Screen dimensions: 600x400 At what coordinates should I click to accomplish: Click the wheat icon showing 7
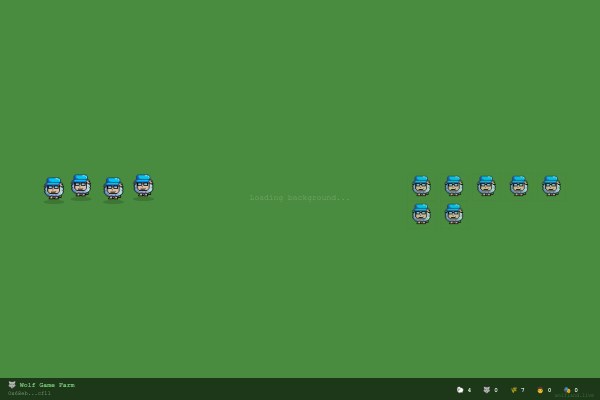(514, 390)
